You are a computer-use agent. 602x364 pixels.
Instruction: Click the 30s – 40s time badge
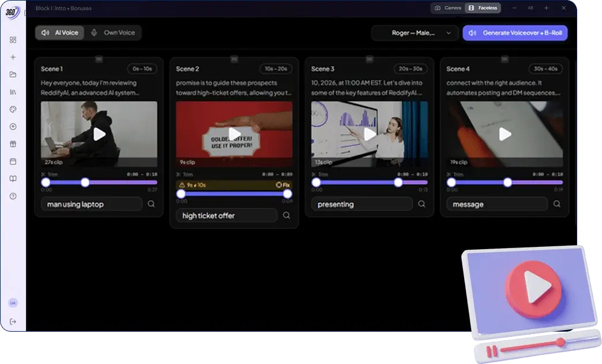click(545, 69)
